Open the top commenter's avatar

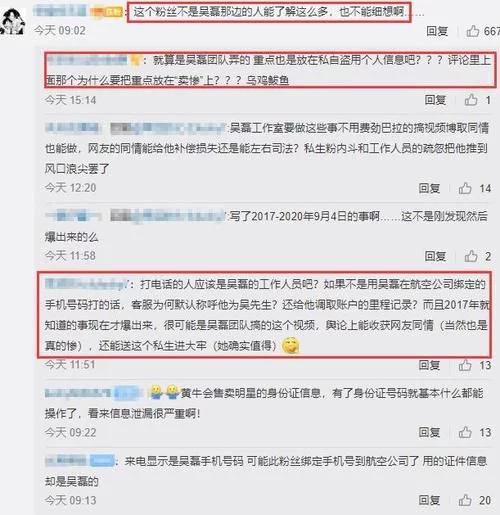(13, 21)
